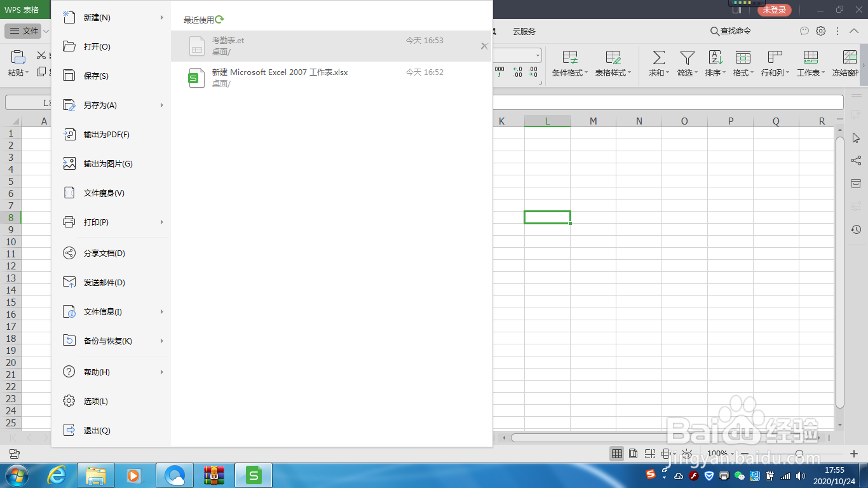The width and height of the screenshot is (868, 488).
Task: Expand the File Info (文件信息) submenu arrow
Action: (x=162, y=312)
